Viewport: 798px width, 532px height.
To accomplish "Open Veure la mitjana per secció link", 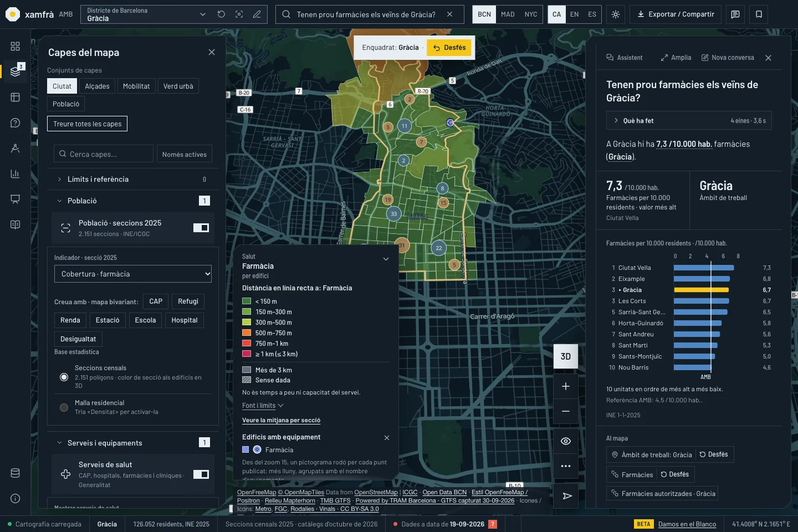I will (x=281, y=420).
